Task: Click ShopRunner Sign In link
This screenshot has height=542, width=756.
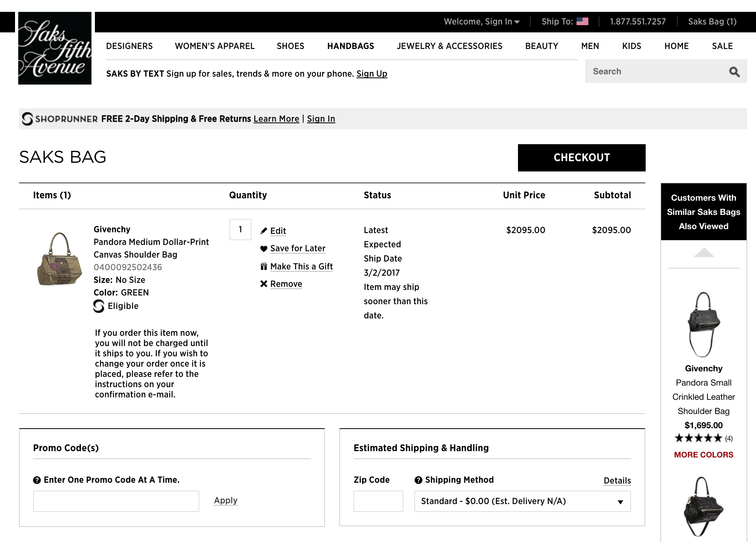Action: pos(321,119)
